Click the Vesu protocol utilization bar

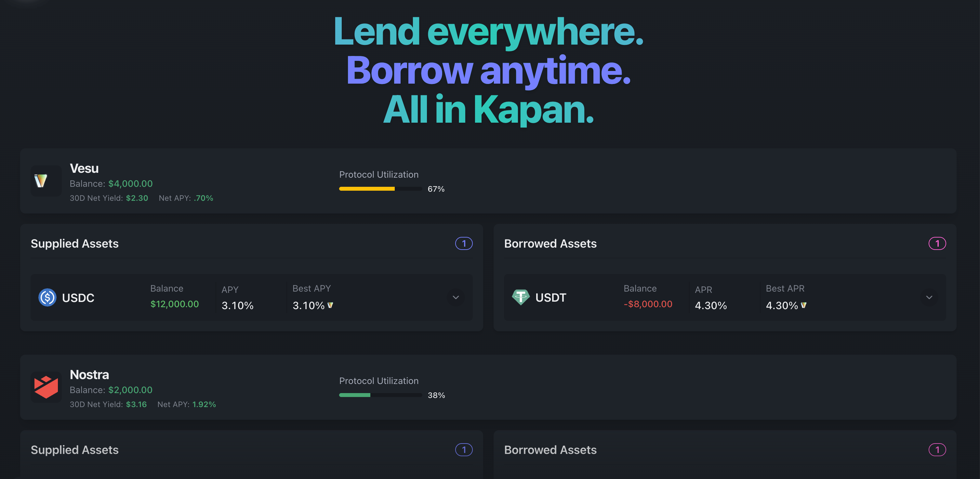pos(380,188)
